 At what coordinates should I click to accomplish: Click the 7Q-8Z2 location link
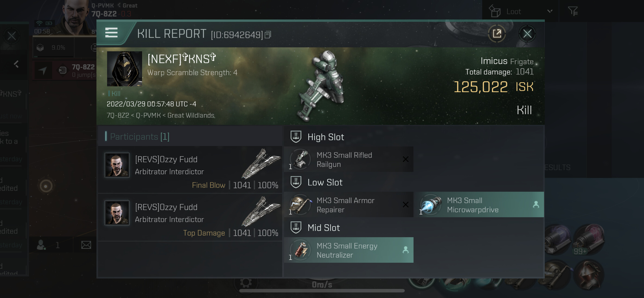pyautogui.click(x=118, y=115)
